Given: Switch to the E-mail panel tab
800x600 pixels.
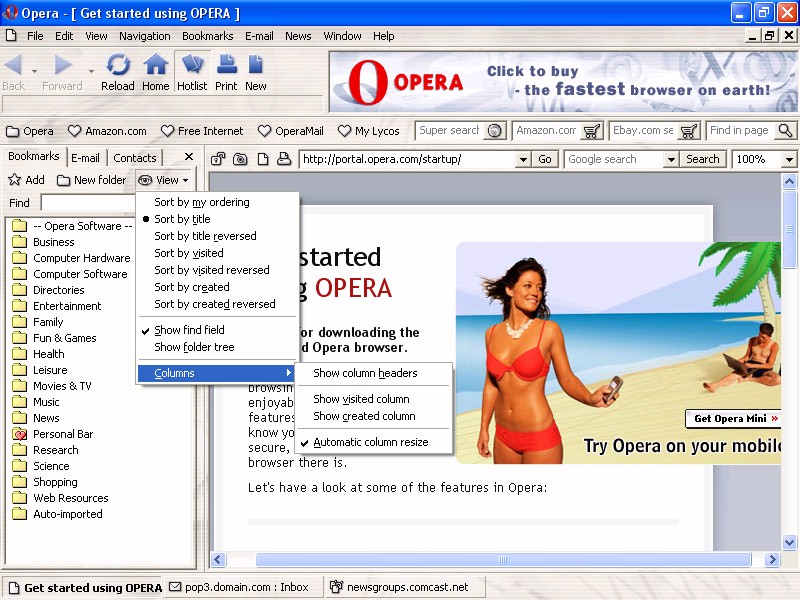Looking at the screenshot, I should (x=86, y=158).
